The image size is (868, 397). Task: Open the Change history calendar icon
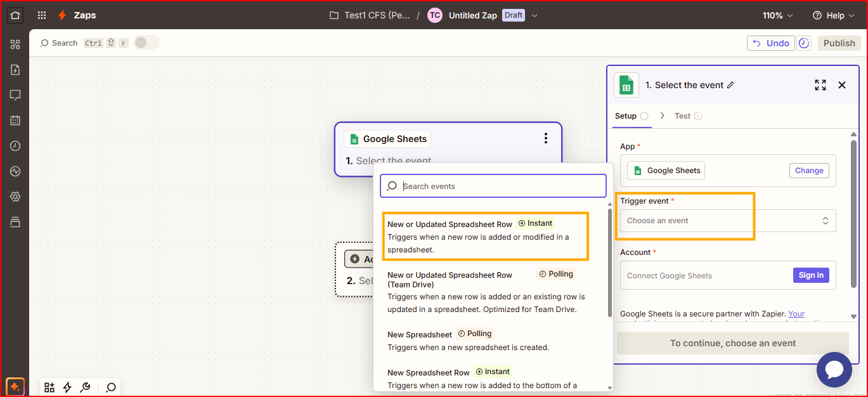click(15, 120)
